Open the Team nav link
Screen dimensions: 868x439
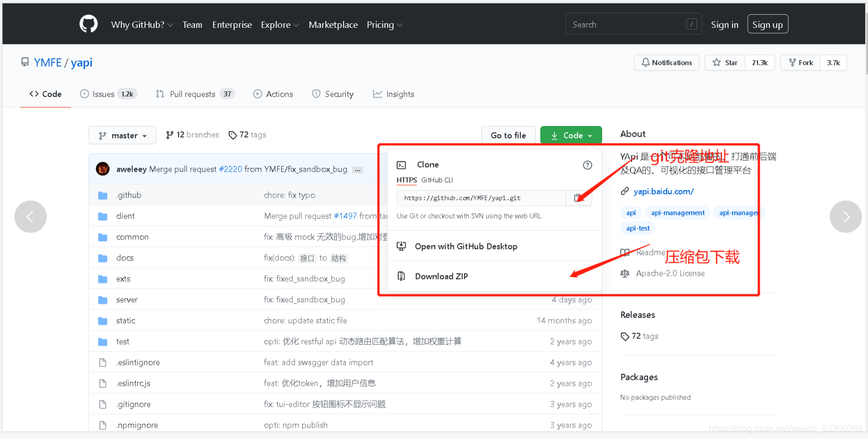point(192,25)
